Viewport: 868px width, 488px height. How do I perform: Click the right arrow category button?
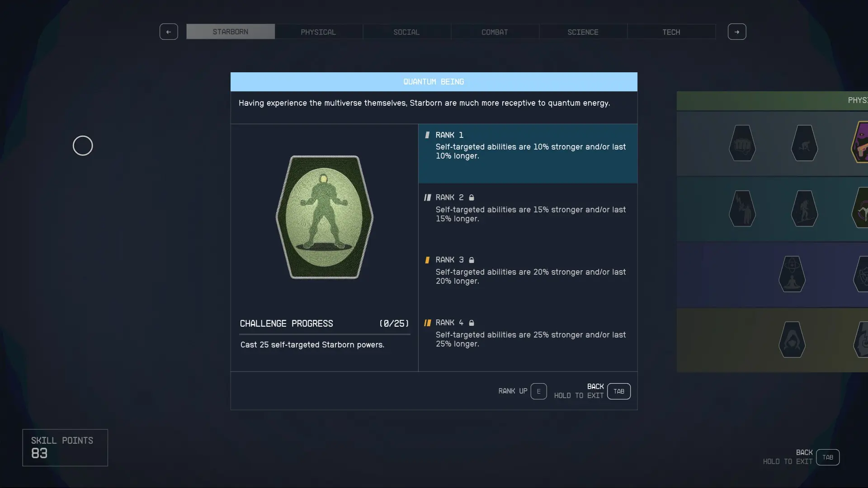737,32
